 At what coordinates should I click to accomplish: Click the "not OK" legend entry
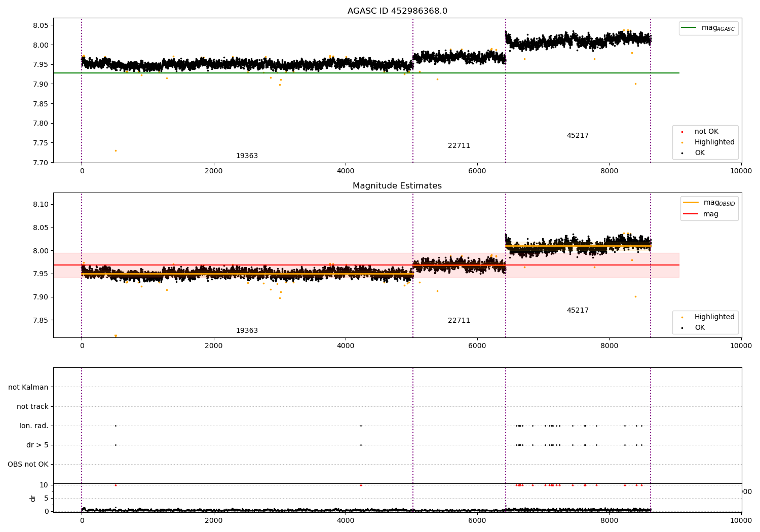[706, 132]
